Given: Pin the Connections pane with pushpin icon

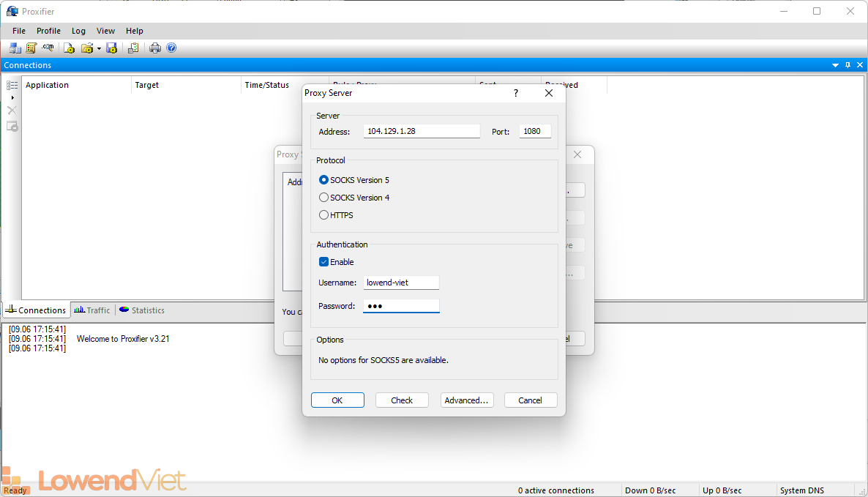Looking at the screenshot, I should pyautogui.click(x=848, y=65).
